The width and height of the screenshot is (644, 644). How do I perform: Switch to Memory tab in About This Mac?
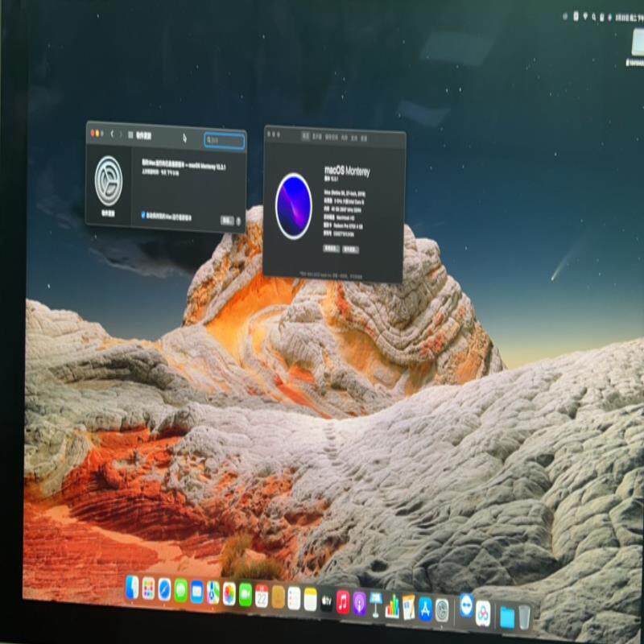(345, 138)
